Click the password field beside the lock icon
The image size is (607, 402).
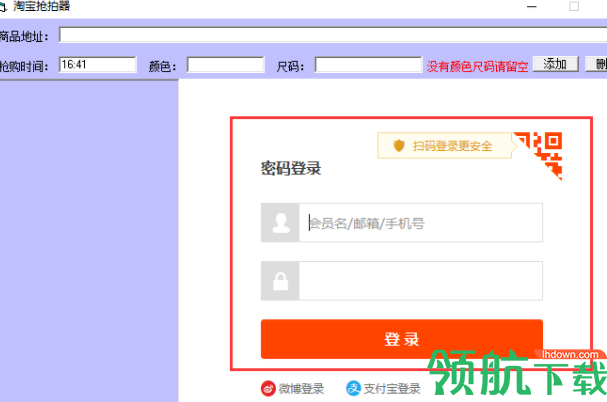(x=421, y=281)
